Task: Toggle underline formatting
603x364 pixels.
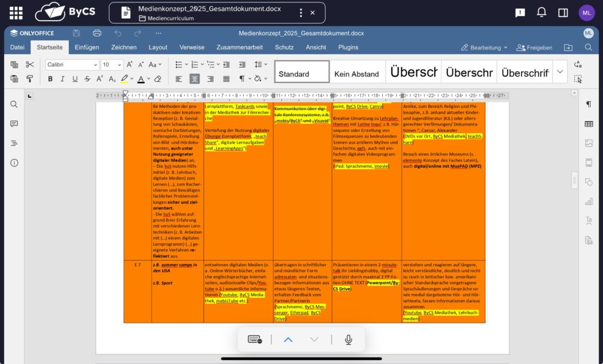Action: (75, 79)
